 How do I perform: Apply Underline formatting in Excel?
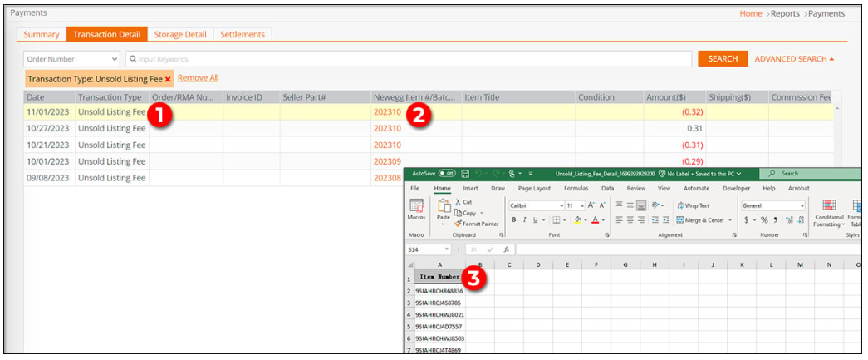535,219
